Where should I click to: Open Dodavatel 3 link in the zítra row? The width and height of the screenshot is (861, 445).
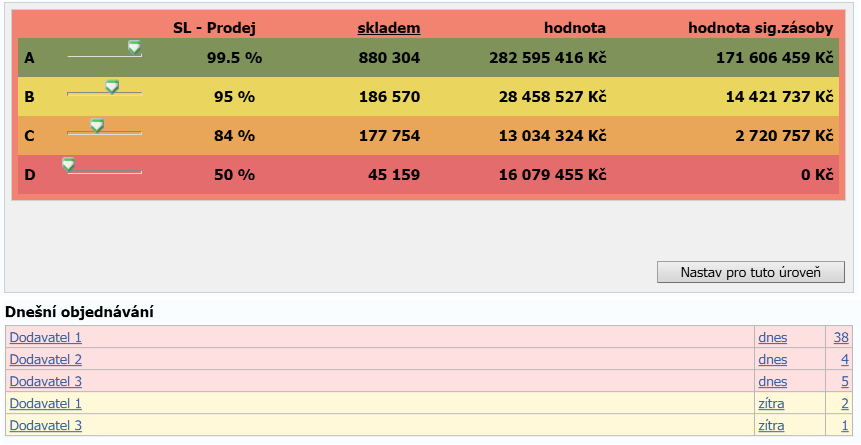(x=46, y=426)
